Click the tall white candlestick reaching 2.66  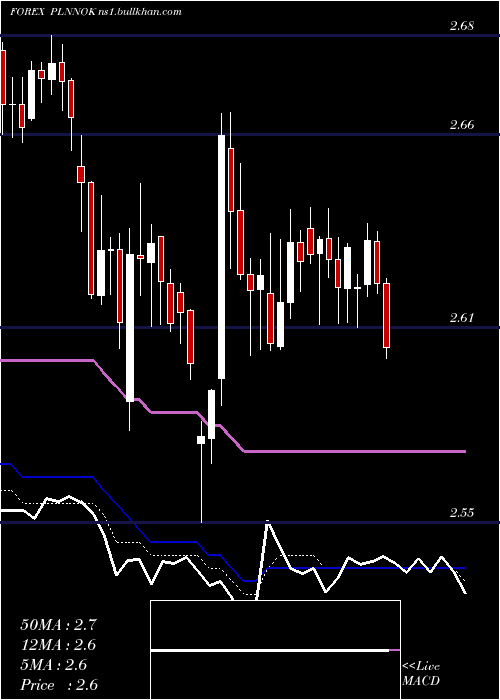(221, 257)
